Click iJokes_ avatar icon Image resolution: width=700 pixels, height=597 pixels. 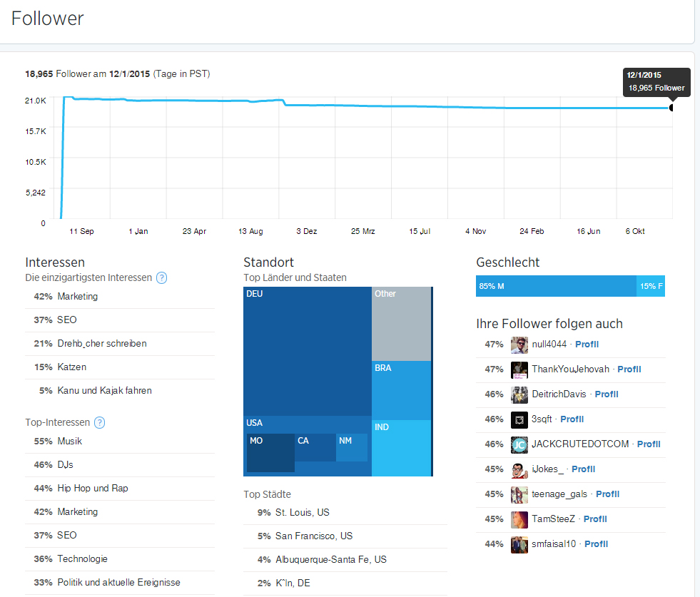(519, 469)
